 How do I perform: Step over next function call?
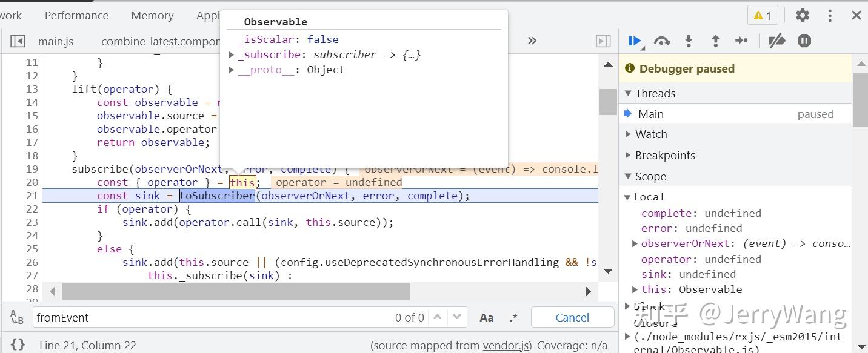(662, 41)
